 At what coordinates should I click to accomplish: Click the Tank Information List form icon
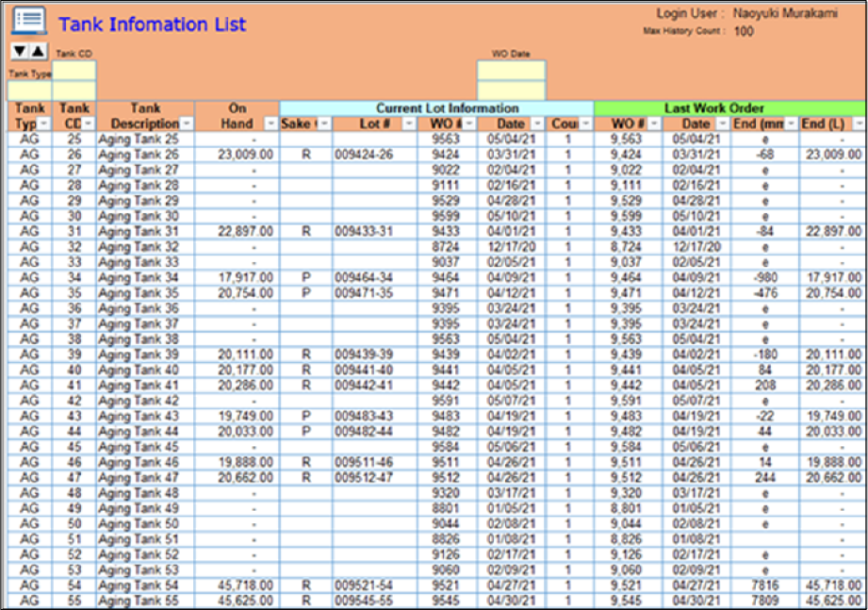tap(29, 21)
